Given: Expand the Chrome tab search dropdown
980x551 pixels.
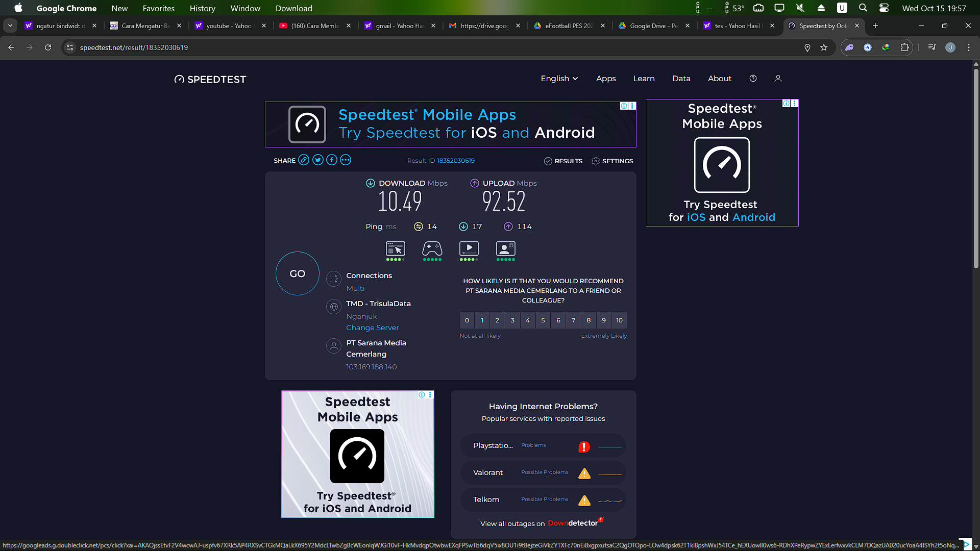Looking at the screenshot, I should (x=10, y=26).
